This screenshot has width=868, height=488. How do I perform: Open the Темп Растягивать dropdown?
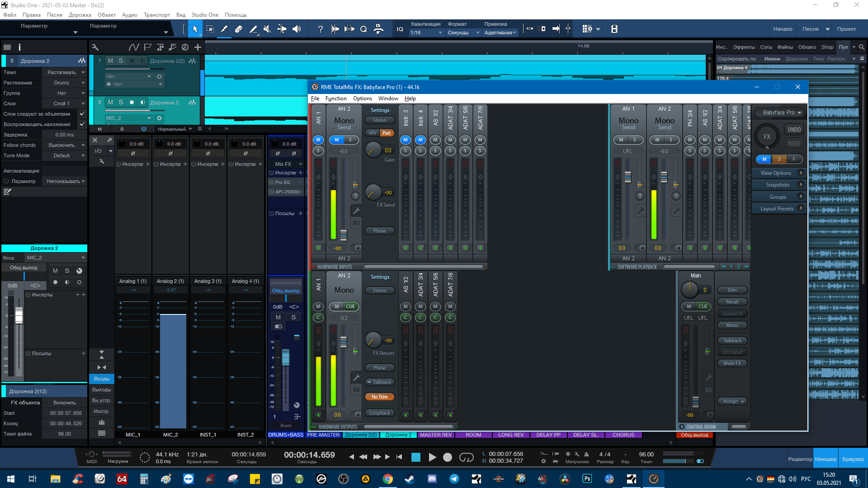coord(64,72)
